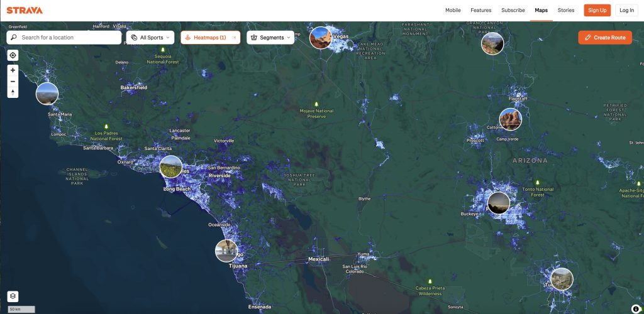This screenshot has height=314, width=644.
Task: Click the Channel Islands National Park label
Action: coord(77,176)
